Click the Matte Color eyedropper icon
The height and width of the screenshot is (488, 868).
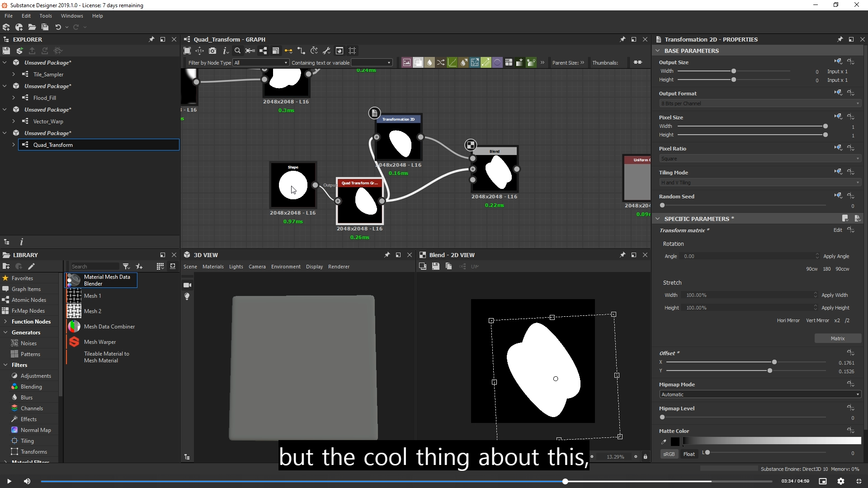click(x=664, y=441)
